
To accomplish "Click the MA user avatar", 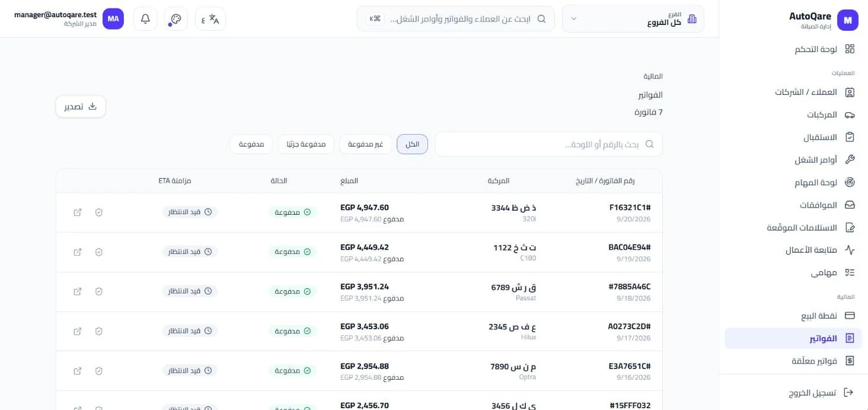I will 113,19.
